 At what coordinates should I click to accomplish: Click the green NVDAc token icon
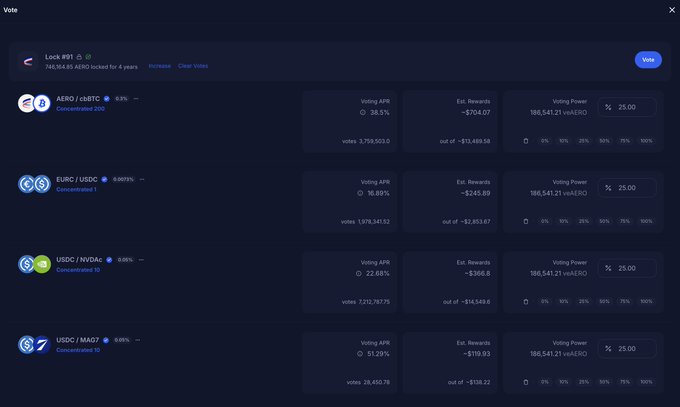pos(42,264)
